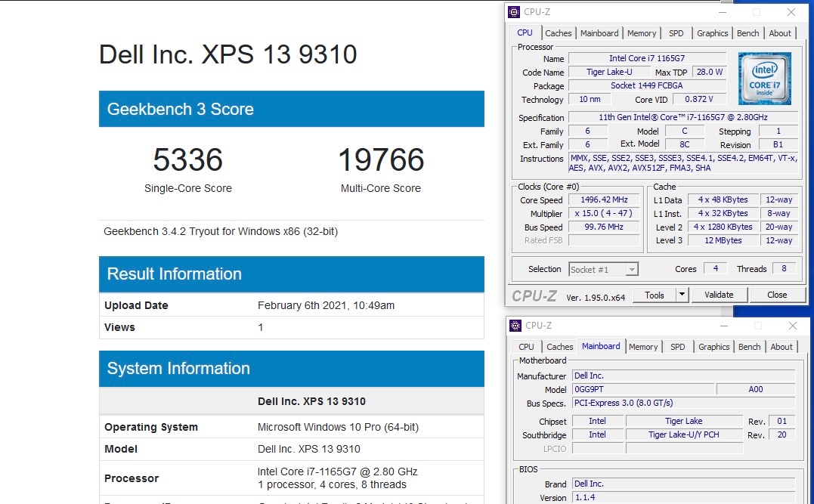814x504 pixels.
Task: Click the 'Dell Inc. XPS 13 9310' page heading
Action: point(228,54)
